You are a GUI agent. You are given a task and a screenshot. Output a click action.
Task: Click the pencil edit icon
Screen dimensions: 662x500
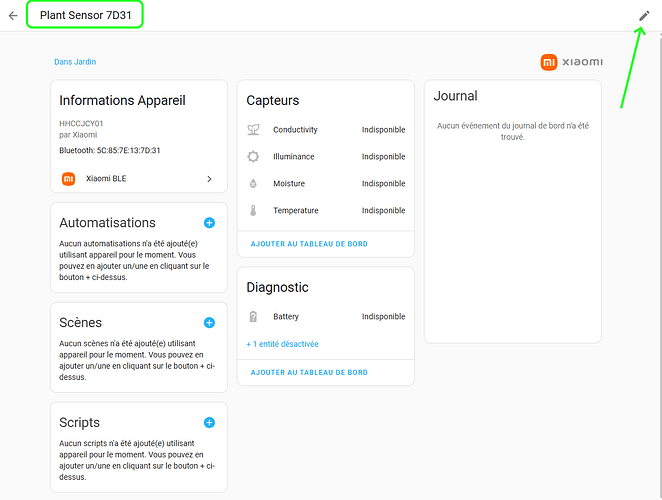pyautogui.click(x=644, y=16)
